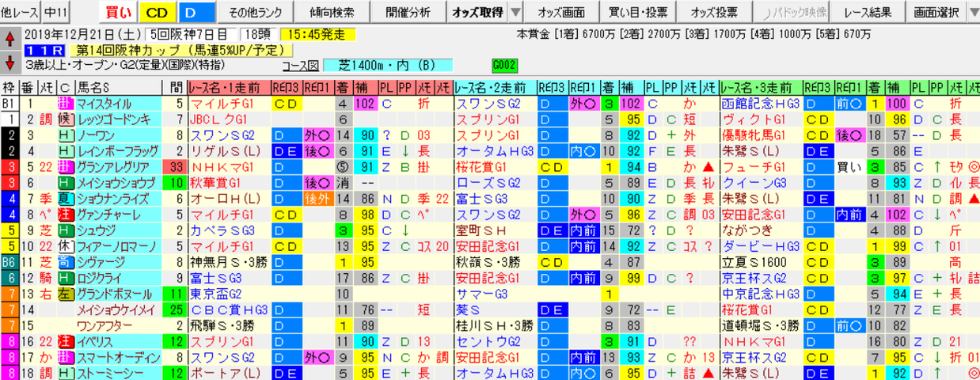Screen dimensions: 980x380
Task: Click the H mark icon beside レインボーフラッグ
Action: pos(66,150)
